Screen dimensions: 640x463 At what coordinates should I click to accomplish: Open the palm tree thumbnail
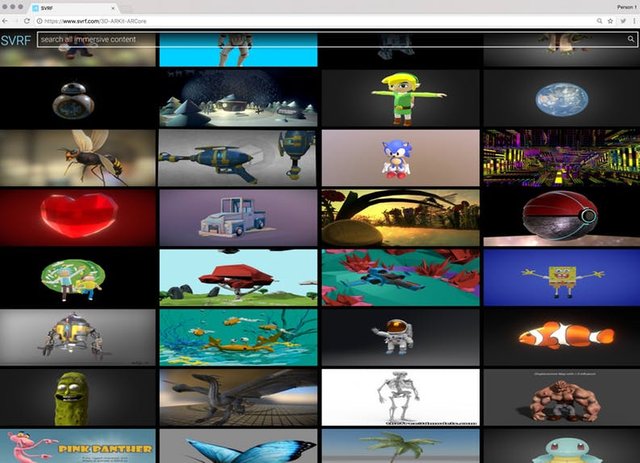[400, 446]
